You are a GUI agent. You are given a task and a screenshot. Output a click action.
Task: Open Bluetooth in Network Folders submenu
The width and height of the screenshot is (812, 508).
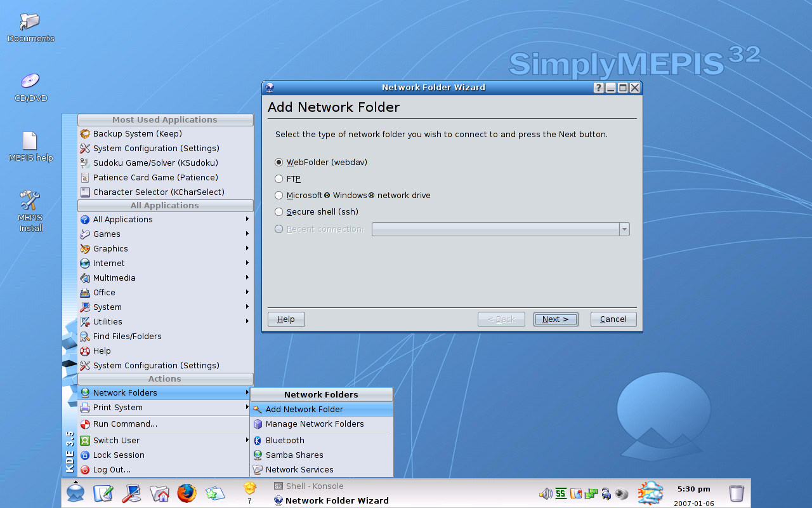click(322, 441)
